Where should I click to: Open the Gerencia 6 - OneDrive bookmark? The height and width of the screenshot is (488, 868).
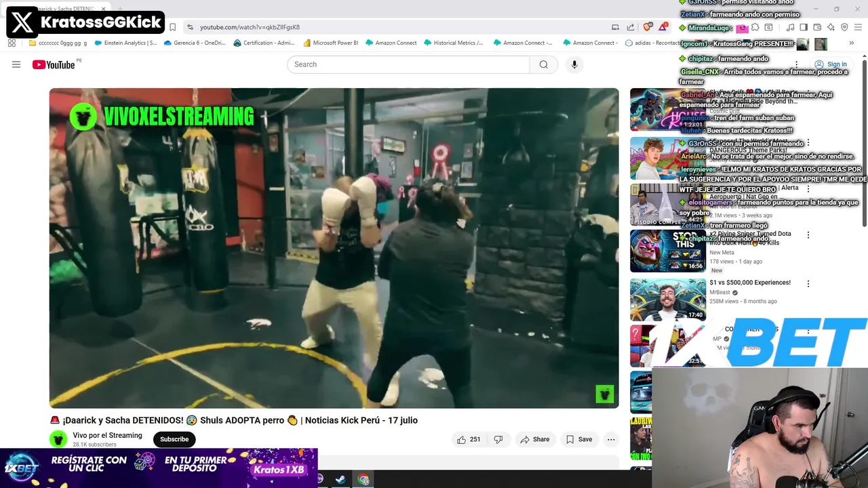tap(194, 43)
